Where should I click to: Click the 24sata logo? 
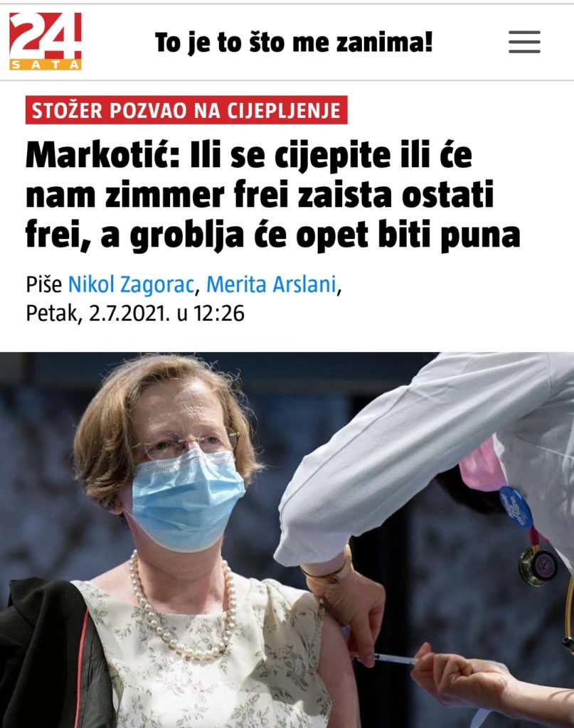coord(46,41)
